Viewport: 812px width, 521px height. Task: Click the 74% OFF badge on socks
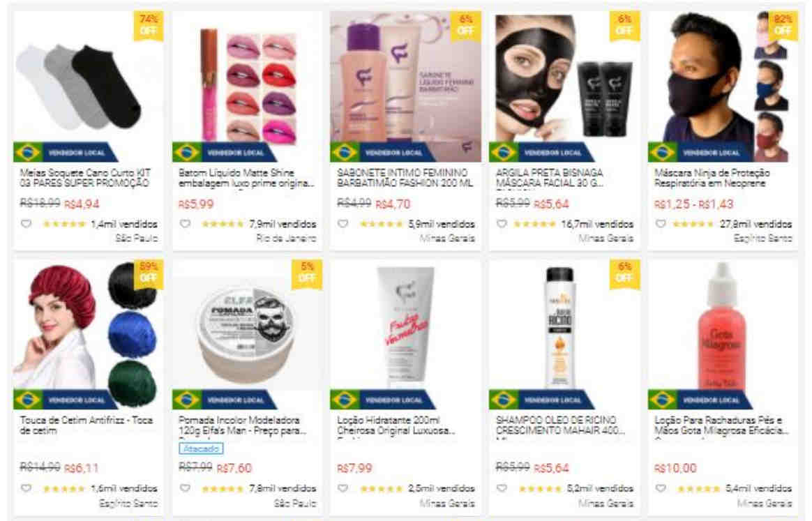[149, 25]
